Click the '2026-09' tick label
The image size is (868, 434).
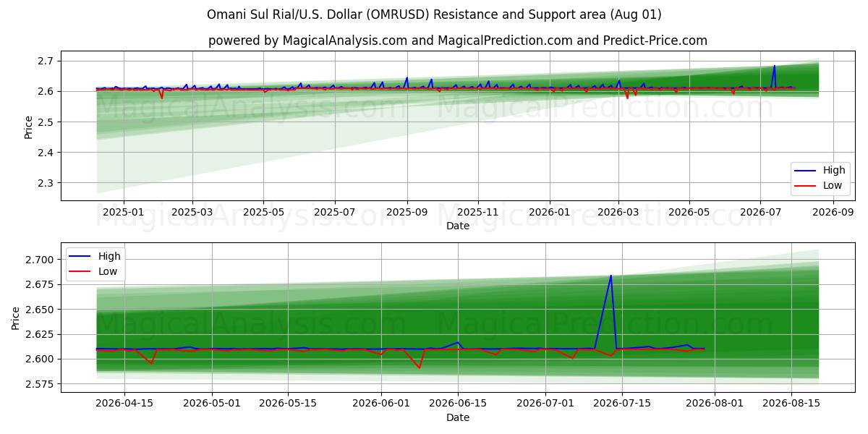(833, 212)
